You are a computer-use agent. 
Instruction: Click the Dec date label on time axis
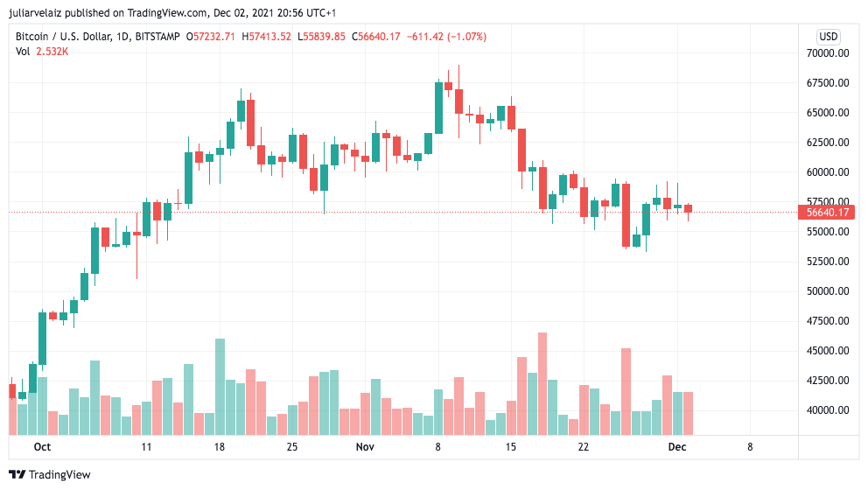click(x=677, y=447)
